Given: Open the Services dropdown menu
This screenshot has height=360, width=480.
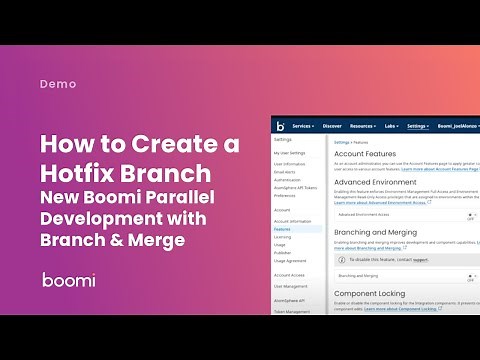Looking at the screenshot, I should pyautogui.click(x=303, y=126).
